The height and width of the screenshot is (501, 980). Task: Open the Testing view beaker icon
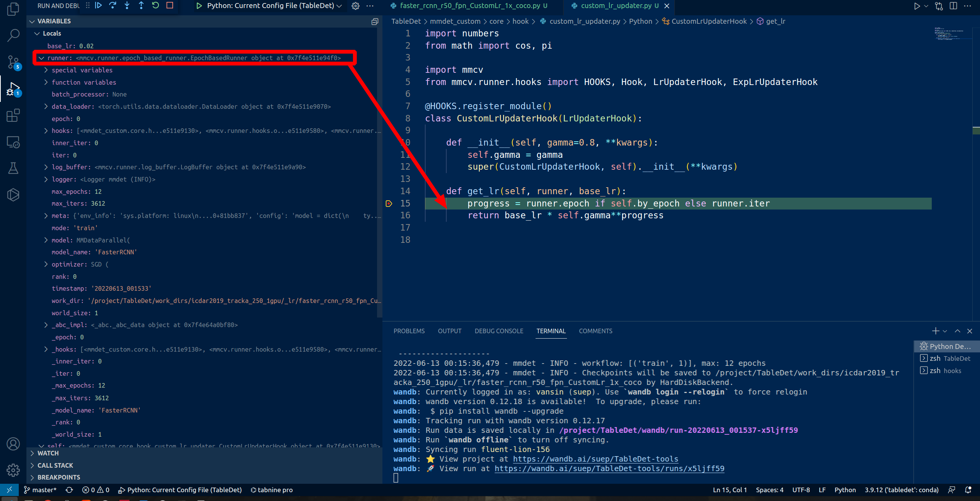13,168
